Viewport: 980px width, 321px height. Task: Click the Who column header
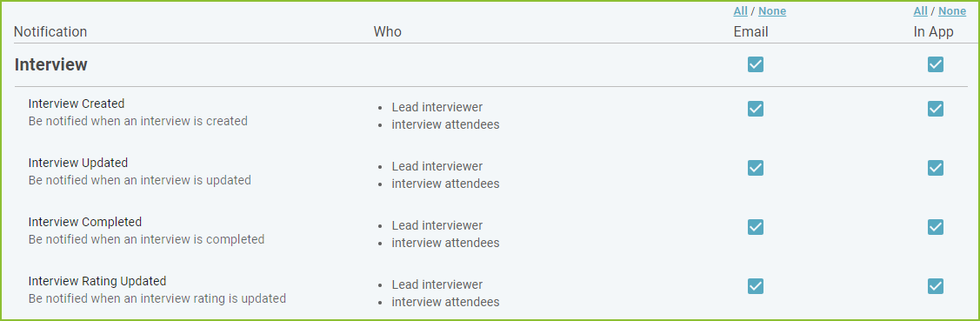click(x=388, y=31)
